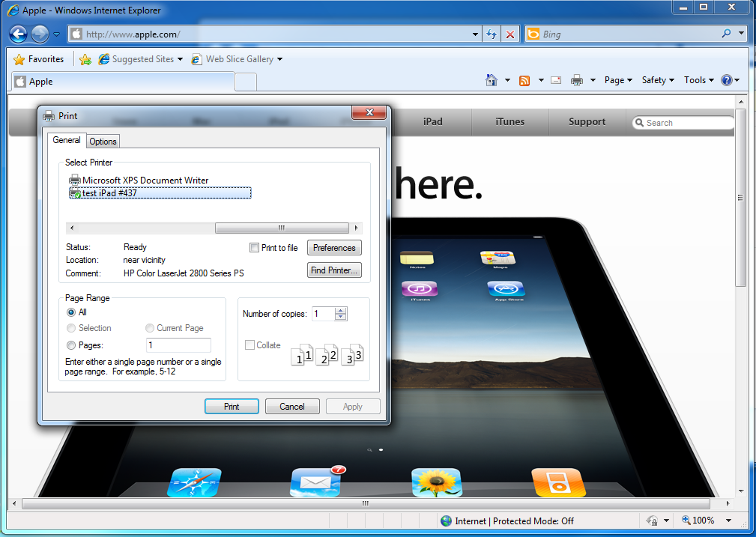The image size is (756, 537).
Task: Open the empty new tab button
Action: 246,82
